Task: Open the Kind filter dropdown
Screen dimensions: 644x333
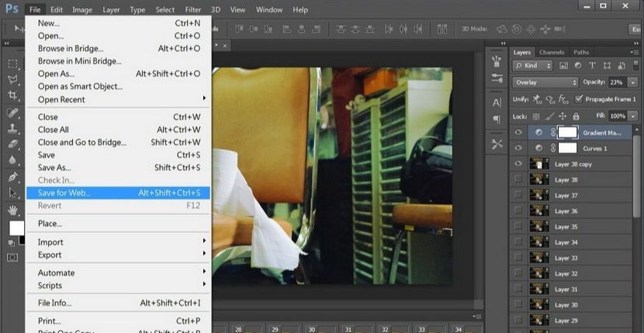Action: [x=532, y=65]
